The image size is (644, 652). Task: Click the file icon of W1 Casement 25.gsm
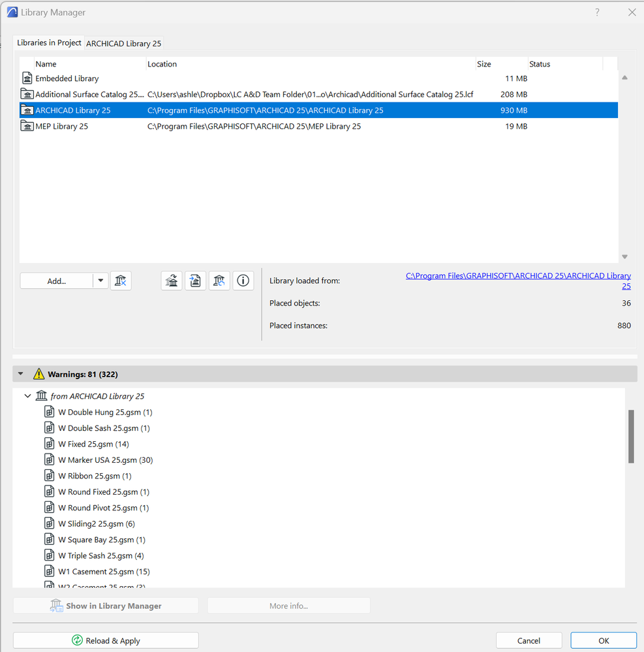49,571
